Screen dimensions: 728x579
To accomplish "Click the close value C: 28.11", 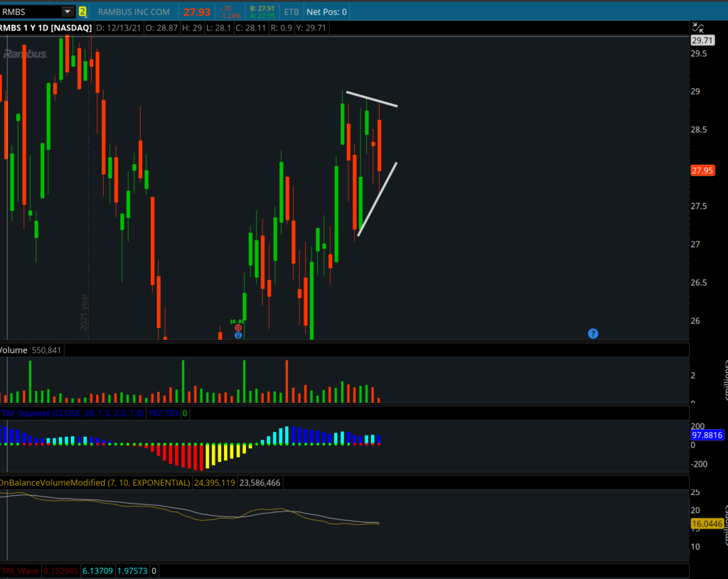I will (251, 28).
